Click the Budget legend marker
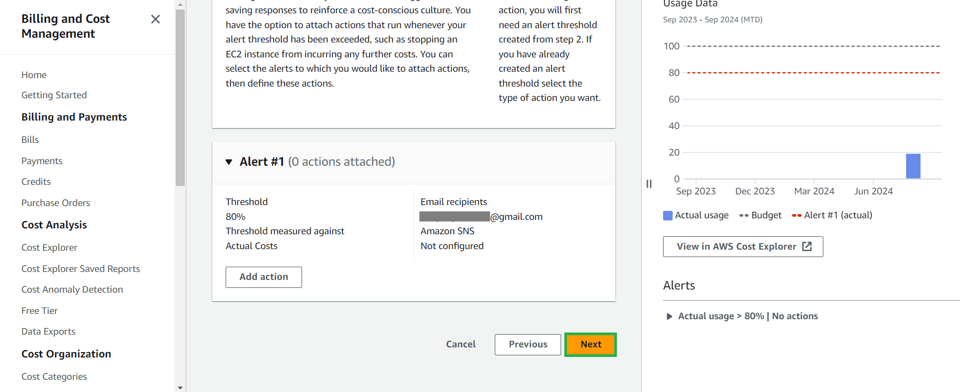 (744, 216)
